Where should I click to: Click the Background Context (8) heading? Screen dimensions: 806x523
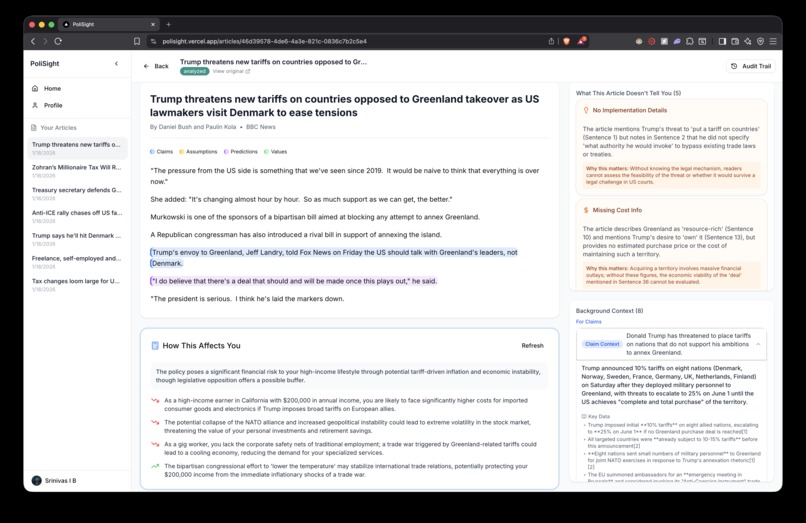tap(609, 311)
